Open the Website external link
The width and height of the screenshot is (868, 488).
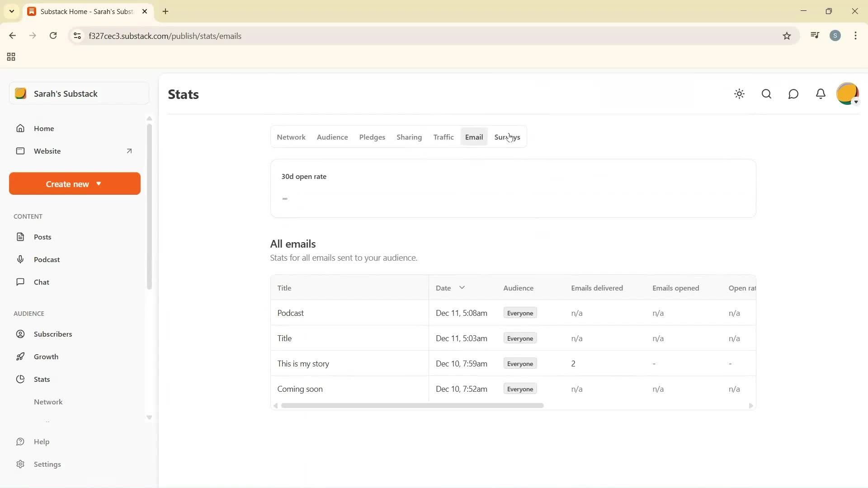[x=48, y=151]
